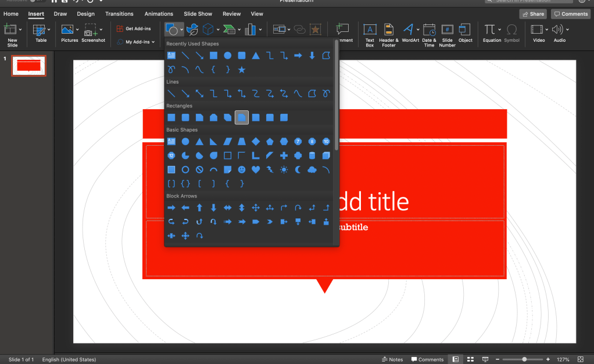Insert a Text Box from ribbon

pyautogui.click(x=370, y=33)
